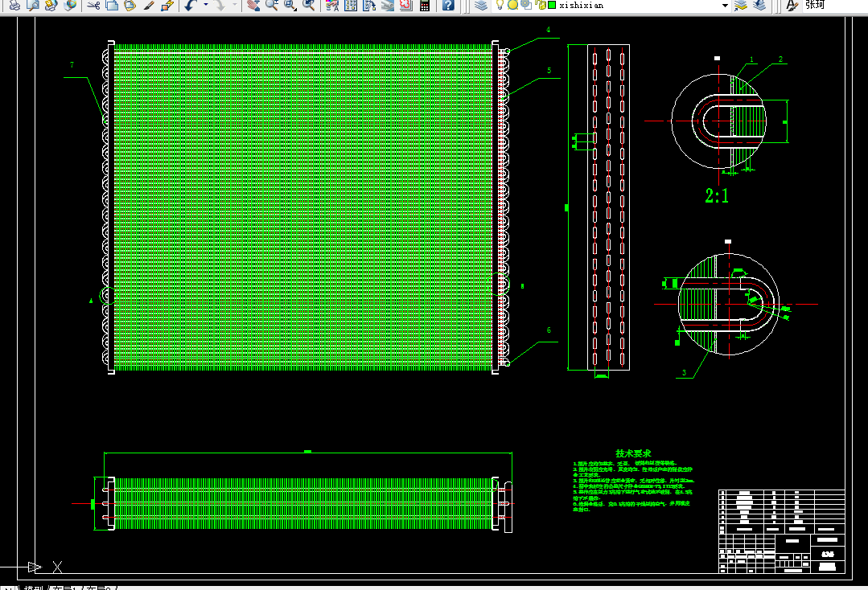Click the Undo arrow
This screenshot has width=868, height=590.
(x=191, y=5)
